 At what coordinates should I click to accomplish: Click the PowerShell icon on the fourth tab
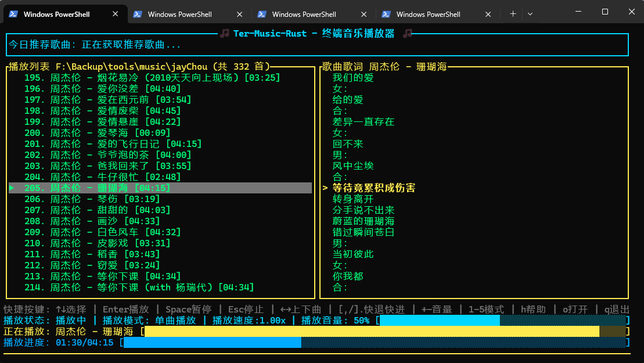coord(386,15)
